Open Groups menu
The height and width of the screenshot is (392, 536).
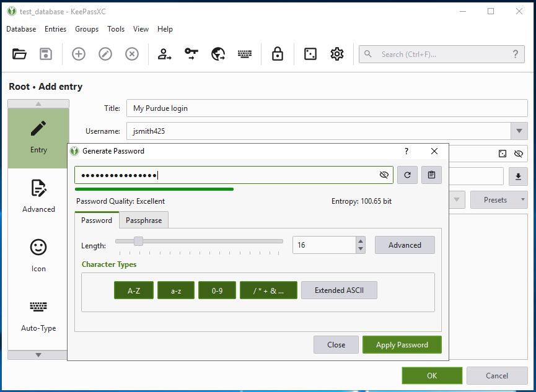(x=87, y=29)
